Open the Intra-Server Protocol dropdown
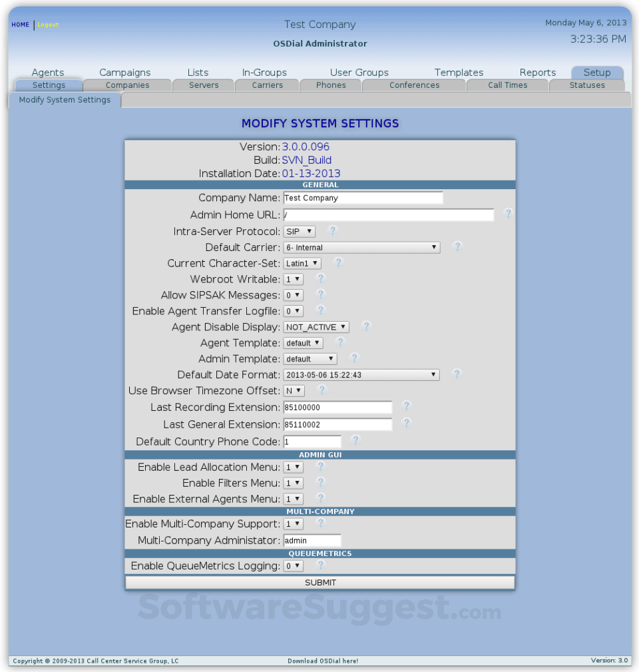The height and width of the screenshot is (672, 639). 299,231
